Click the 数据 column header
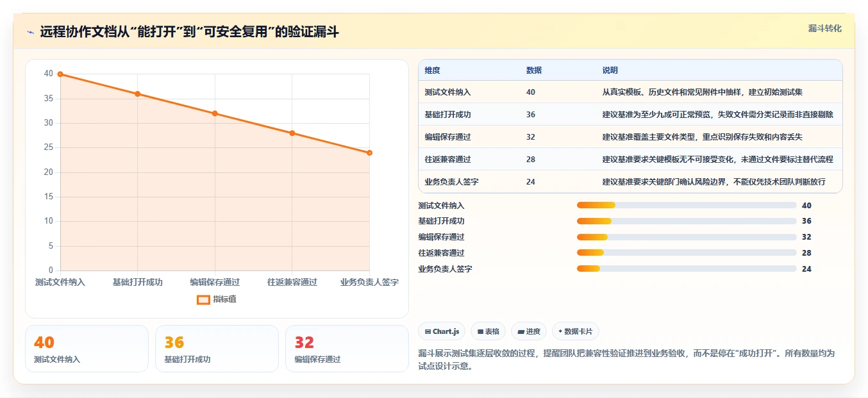 click(534, 70)
